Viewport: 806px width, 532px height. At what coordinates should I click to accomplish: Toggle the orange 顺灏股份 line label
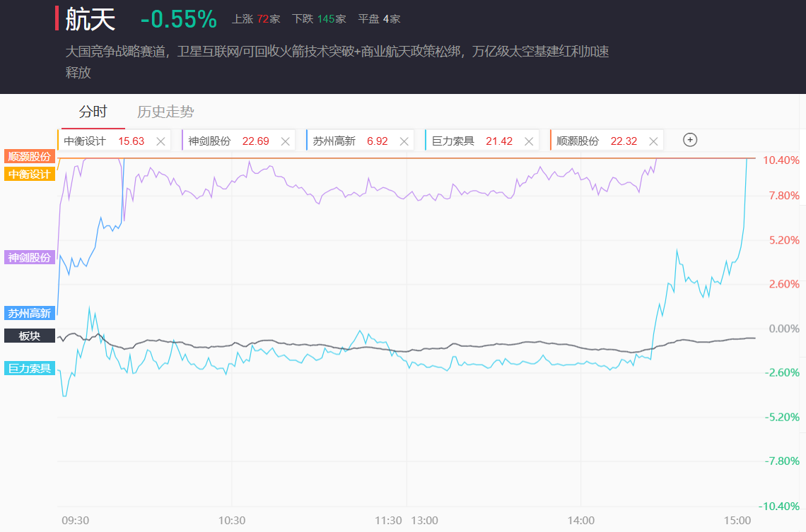pos(29,156)
